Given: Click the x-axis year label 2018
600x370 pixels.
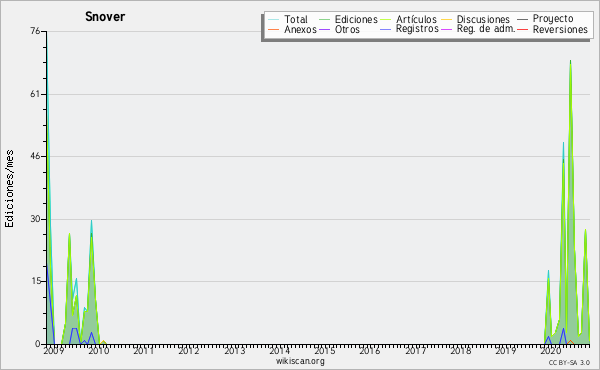Looking at the screenshot, I should point(461,350).
